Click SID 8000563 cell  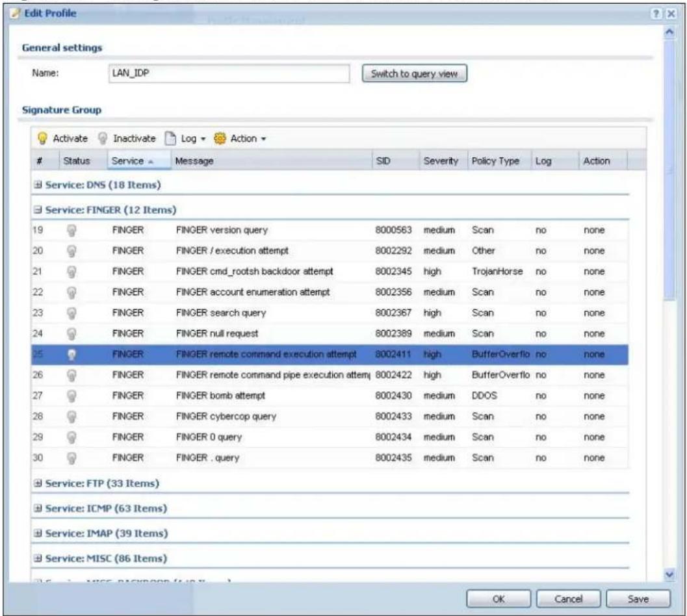[x=393, y=231]
